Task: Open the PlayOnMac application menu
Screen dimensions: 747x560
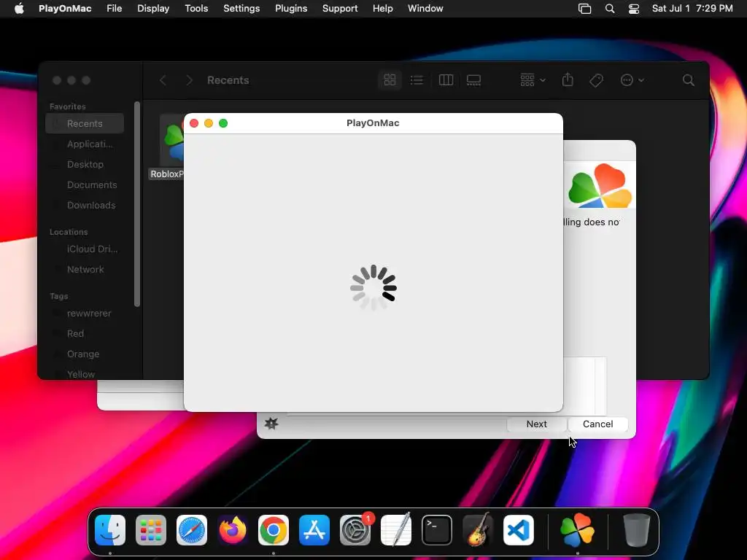Action: (65, 8)
